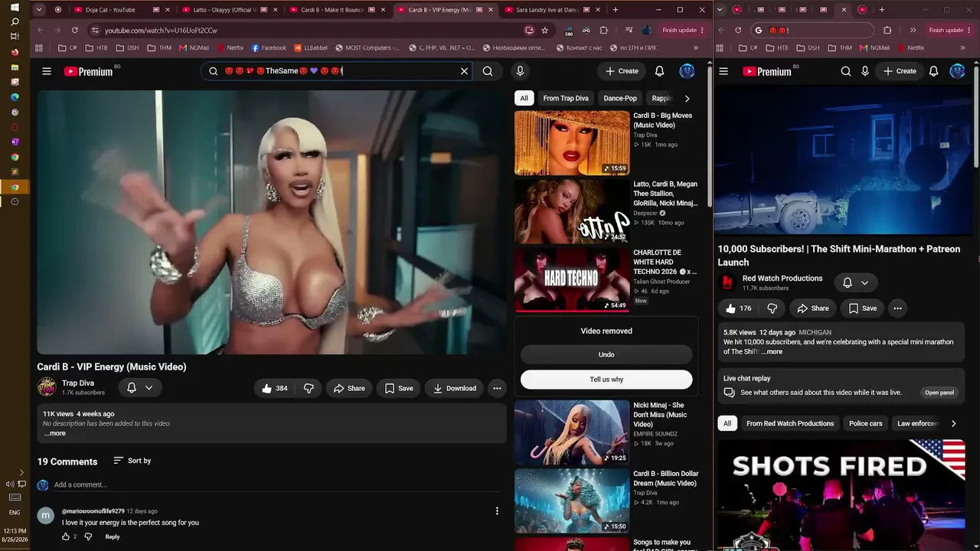Open the Sort by comments dropdown
Viewport: 980px width, 551px height.
[x=132, y=461]
